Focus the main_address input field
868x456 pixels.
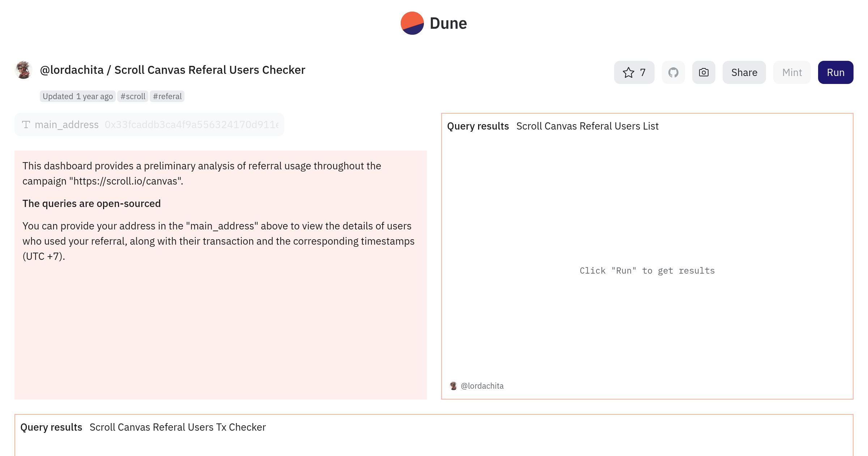coord(192,124)
